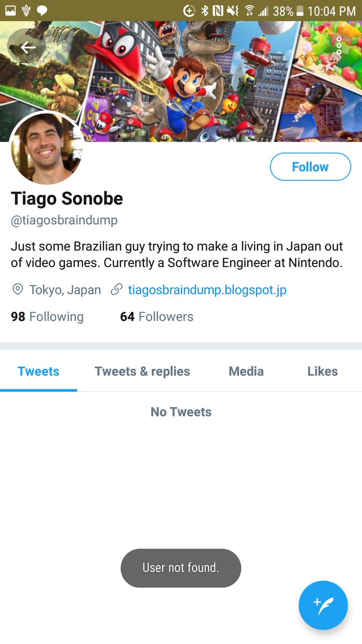Tap the Wi-Fi status bar icon

pyautogui.click(x=249, y=10)
